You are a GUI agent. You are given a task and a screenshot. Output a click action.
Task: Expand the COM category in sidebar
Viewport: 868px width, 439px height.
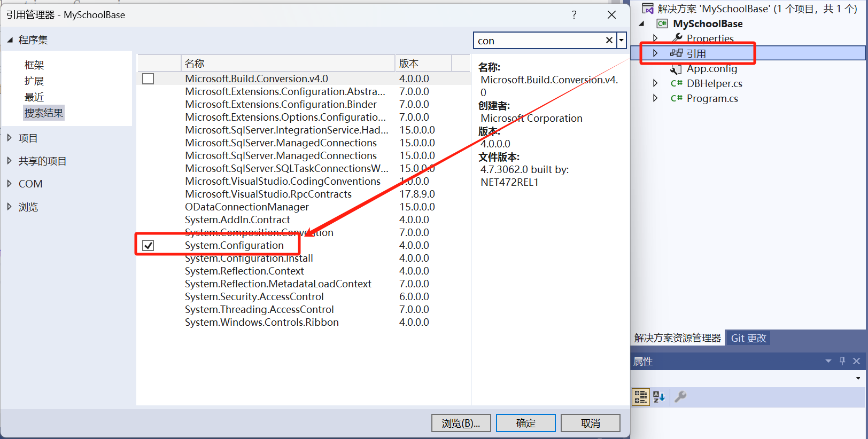(x=9, y=184)
